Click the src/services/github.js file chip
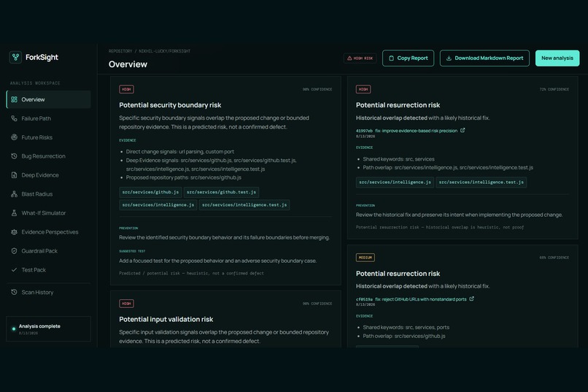Viewport: 588px width, 392px height. pyautogui.click(x=150, y=192)
